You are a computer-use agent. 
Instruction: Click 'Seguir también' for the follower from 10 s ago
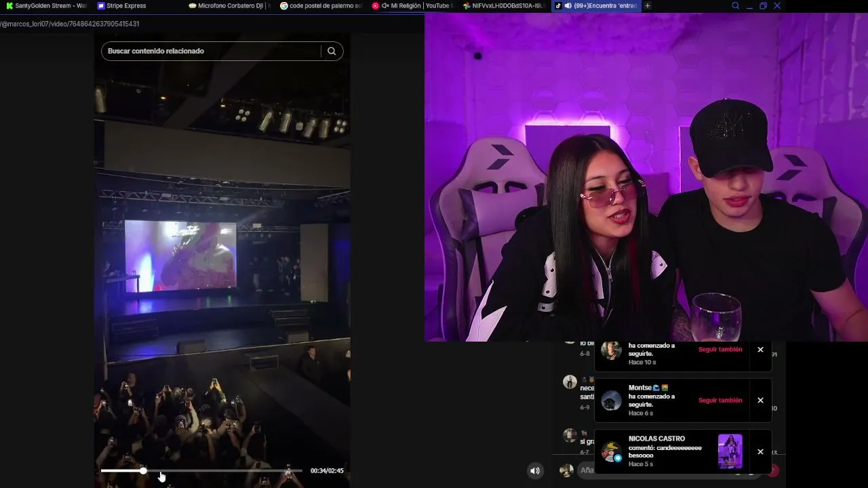720,350
